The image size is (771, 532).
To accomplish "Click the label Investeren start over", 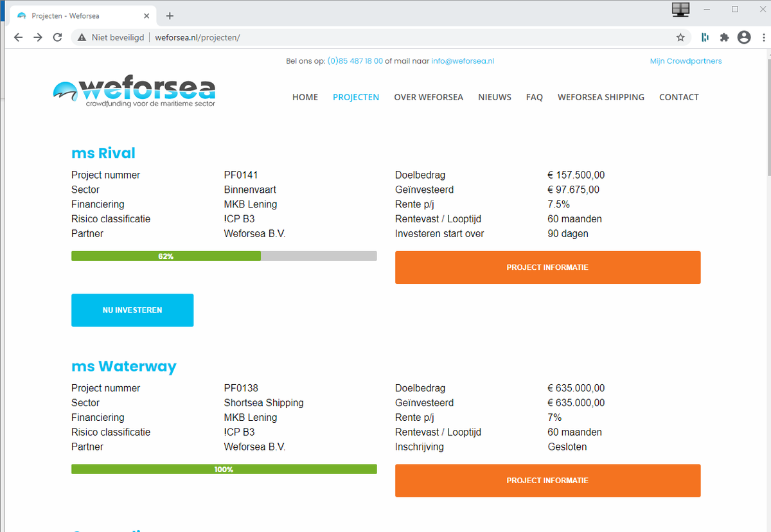I will 439,233.
